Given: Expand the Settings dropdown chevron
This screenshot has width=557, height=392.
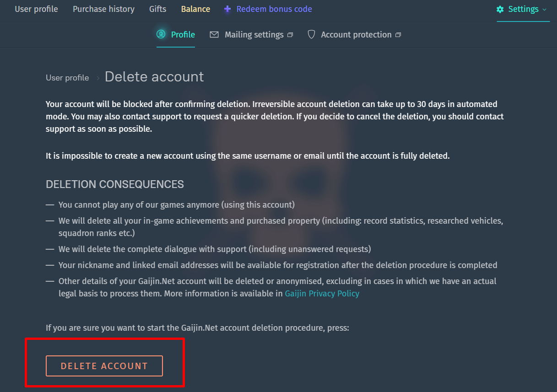Looking at the screenshot, I should (x=544, y=10).
